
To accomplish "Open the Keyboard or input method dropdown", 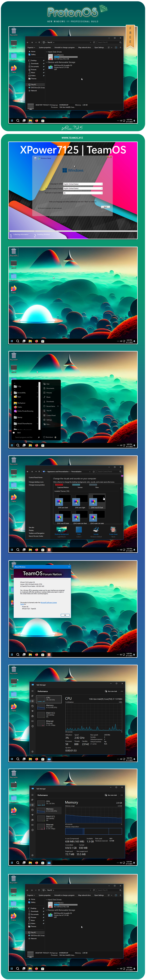I will 83,193.
